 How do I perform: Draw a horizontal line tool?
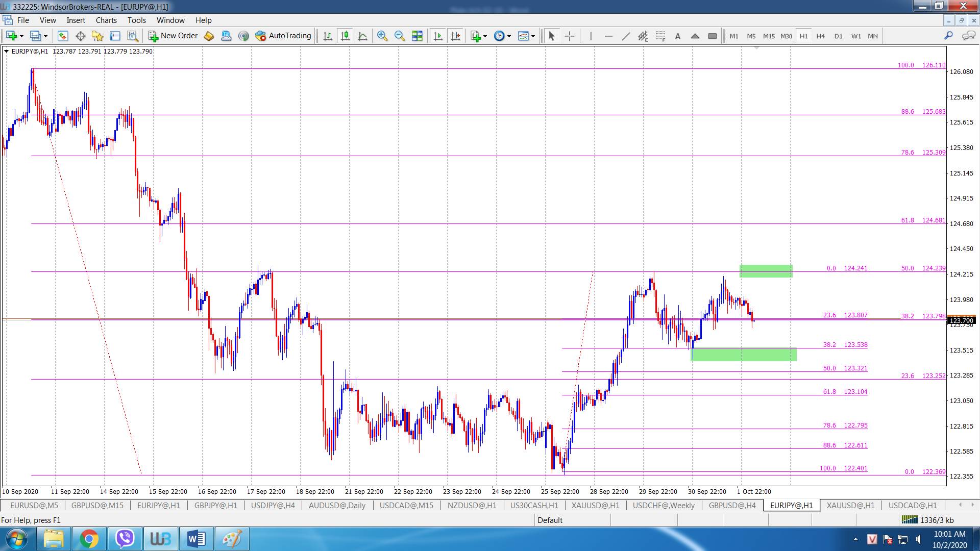pos(608,36)
